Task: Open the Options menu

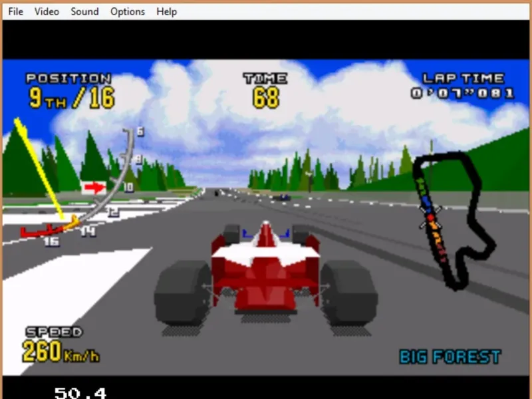Action: 128,11
